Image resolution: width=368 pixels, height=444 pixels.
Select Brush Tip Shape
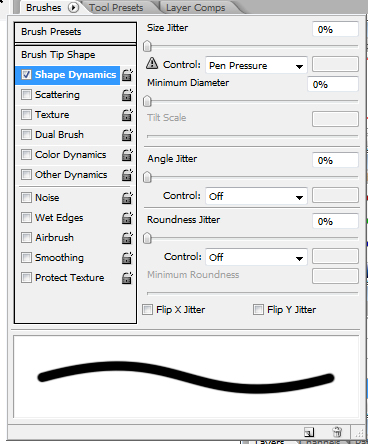(x=75, y=55)
